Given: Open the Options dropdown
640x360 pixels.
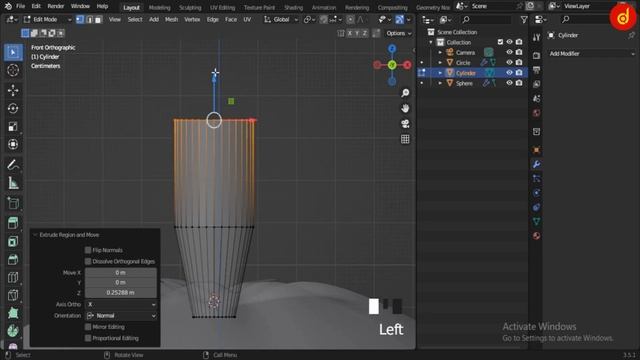Looking at the screenshot, I should coord(399,33).
